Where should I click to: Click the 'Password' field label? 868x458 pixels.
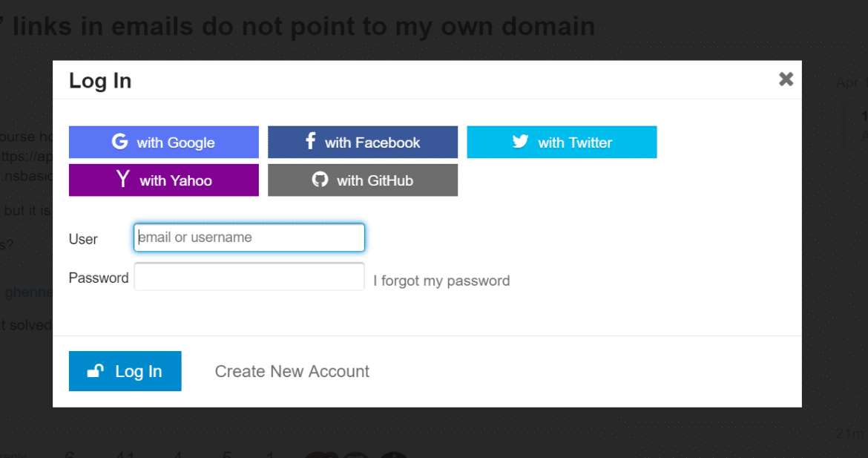(99, 278)
